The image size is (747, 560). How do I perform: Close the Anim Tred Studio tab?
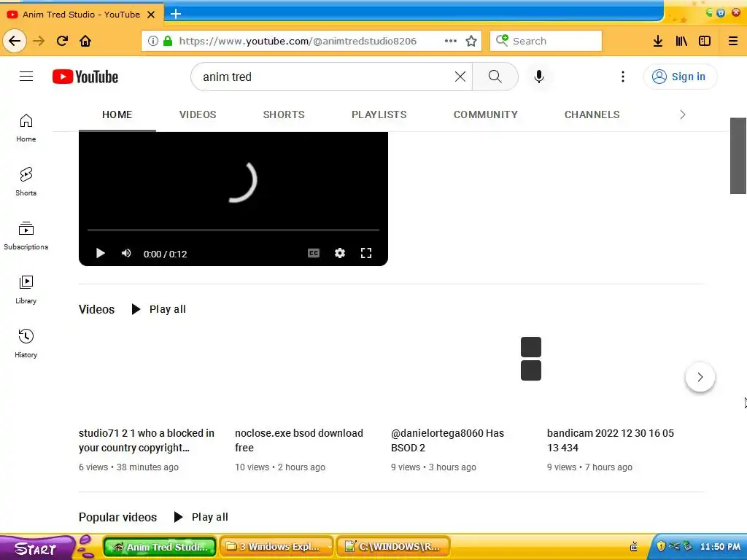(151, 15)
